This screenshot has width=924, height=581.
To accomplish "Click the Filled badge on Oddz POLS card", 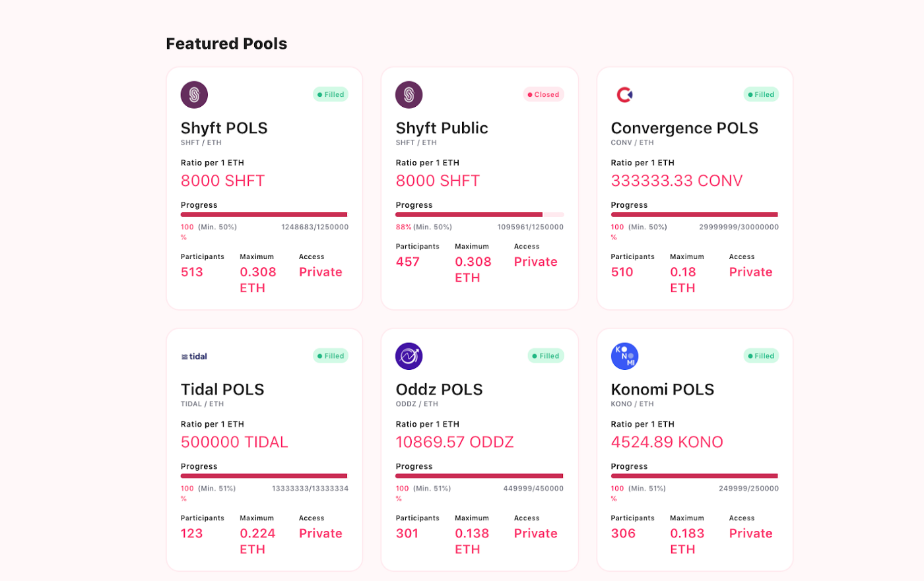I will click(546, 355).
